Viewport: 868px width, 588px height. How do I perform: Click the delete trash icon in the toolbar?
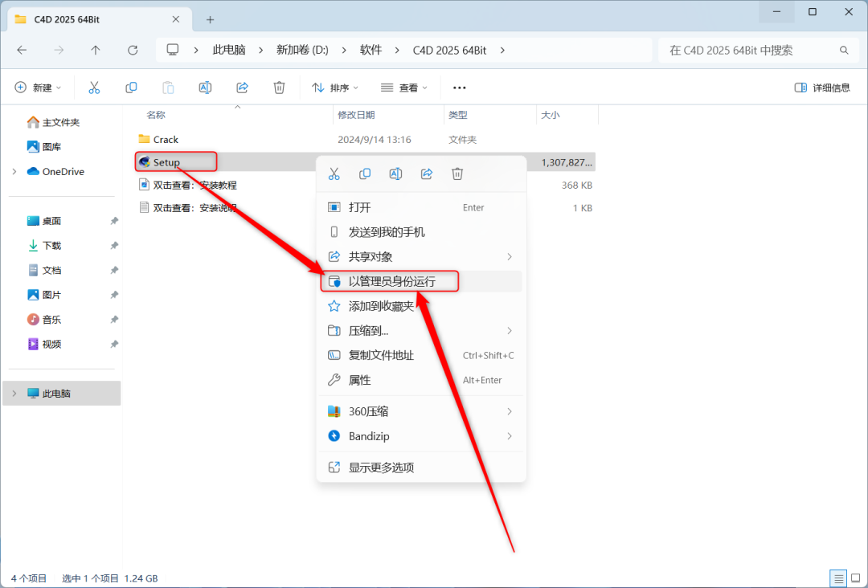pos(279,88)
